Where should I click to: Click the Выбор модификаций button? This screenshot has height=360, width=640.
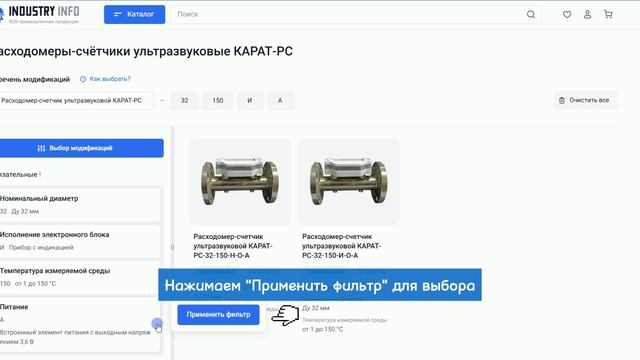click(81, 148)
